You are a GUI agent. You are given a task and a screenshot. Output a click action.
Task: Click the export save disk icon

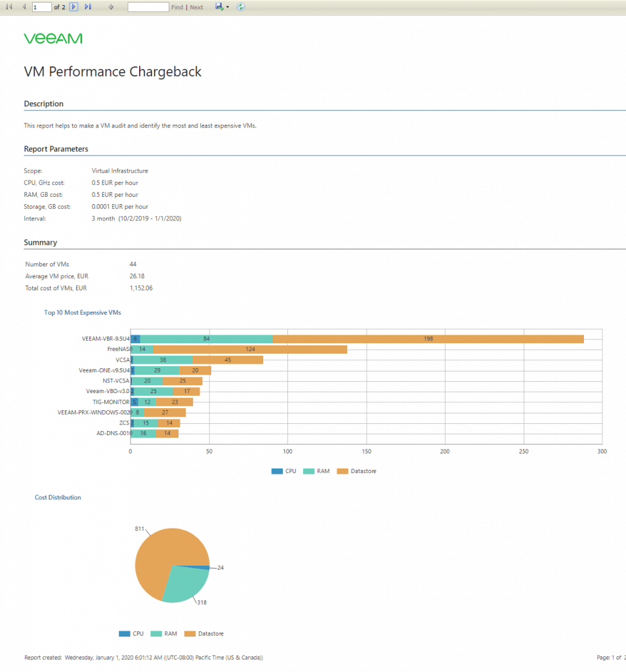[219, 7]
